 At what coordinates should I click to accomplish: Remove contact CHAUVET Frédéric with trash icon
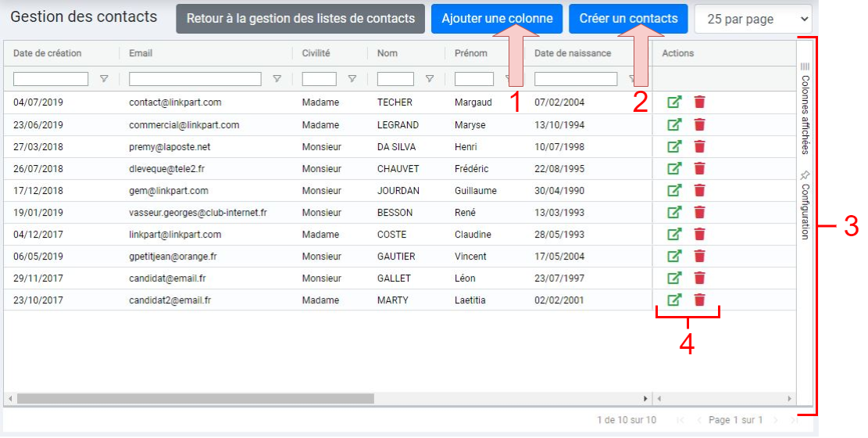coord(700,168)
